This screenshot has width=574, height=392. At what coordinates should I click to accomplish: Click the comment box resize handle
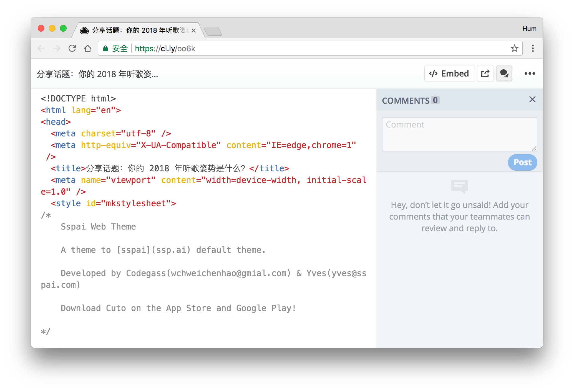click(534, 149)
